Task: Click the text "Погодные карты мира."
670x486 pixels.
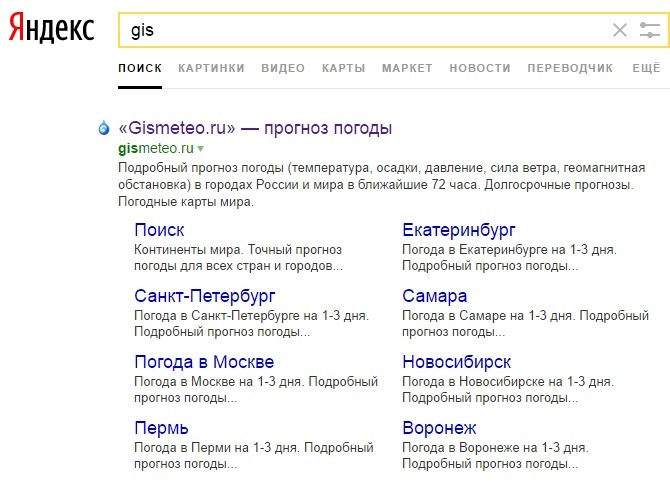Action: click(186, 202)
